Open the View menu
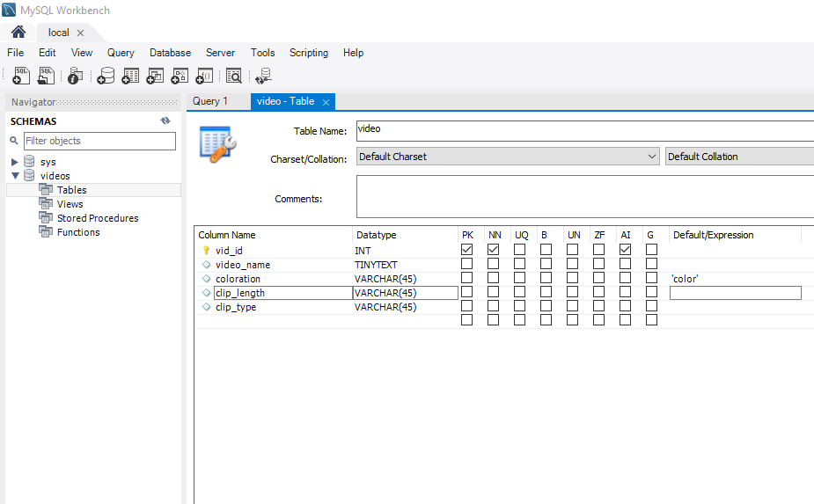 click(82, 53)
